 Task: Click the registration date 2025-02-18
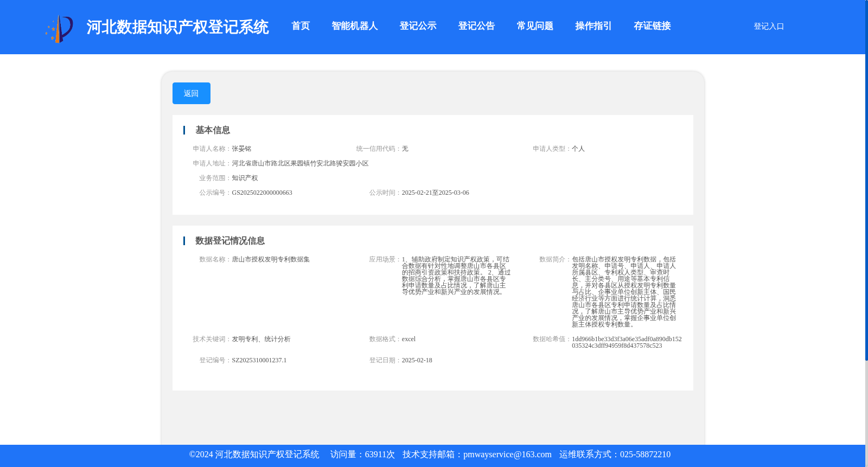pyautogui.click(x=417, y=360)
